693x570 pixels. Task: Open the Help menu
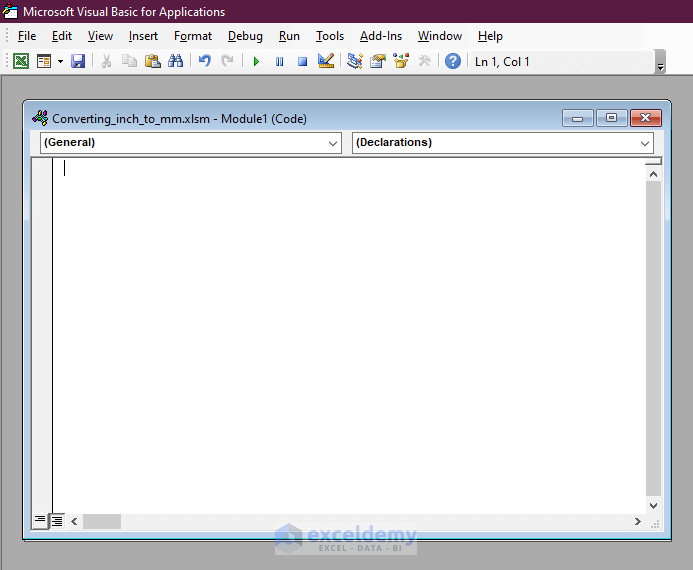[490, 36]
